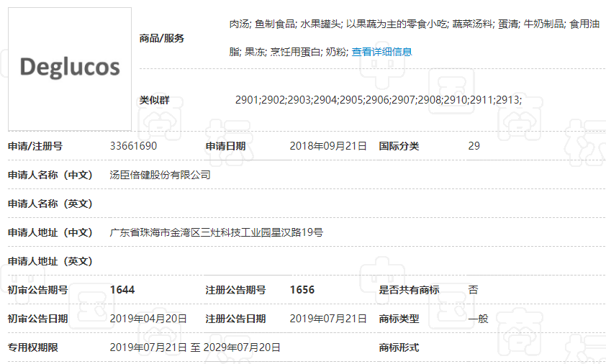The height and width of the screenshot is (364, 606).
Task: Select exclusive period 2019年07月21日 至 2029年07月20日
Action: [x=195, y=347]
